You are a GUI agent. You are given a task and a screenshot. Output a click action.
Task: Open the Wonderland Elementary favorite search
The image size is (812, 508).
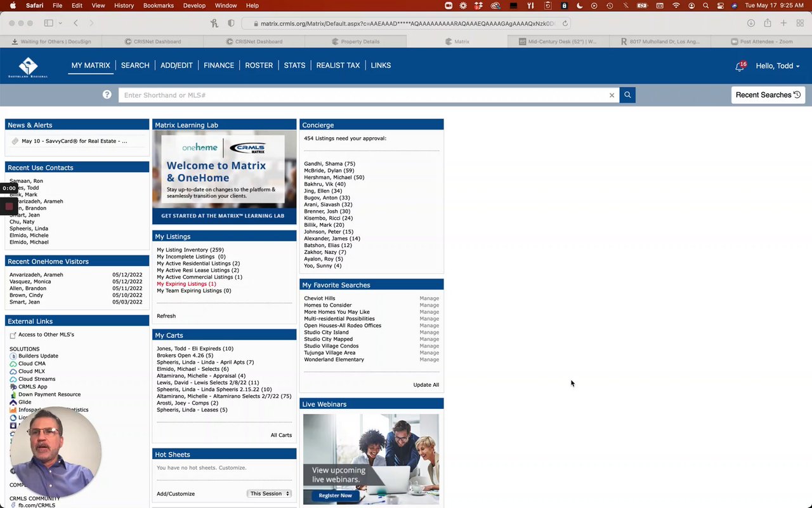click(x=334, y=359)
